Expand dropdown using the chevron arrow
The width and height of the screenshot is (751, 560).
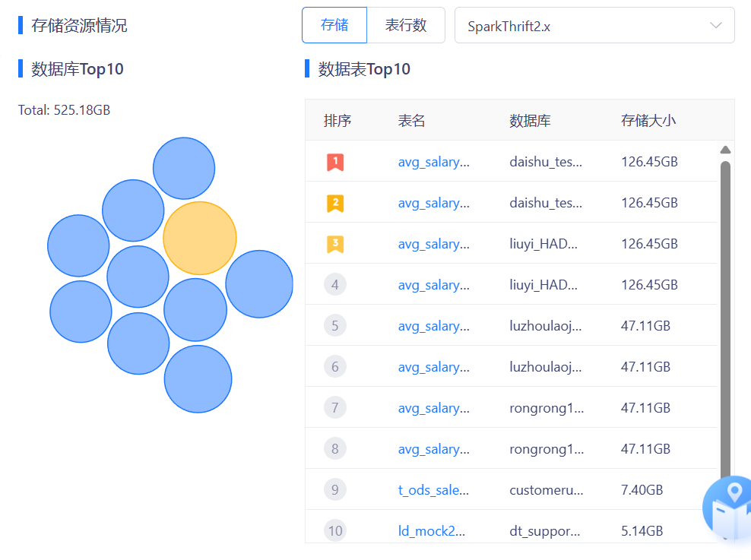[715, 26]
